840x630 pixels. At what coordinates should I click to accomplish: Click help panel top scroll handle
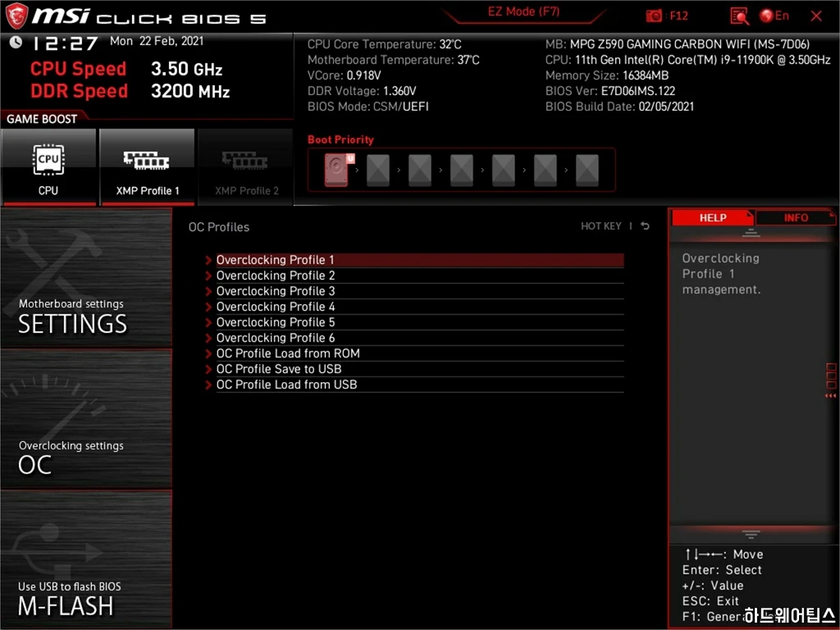pyautogui.click(x=751, y=233)
